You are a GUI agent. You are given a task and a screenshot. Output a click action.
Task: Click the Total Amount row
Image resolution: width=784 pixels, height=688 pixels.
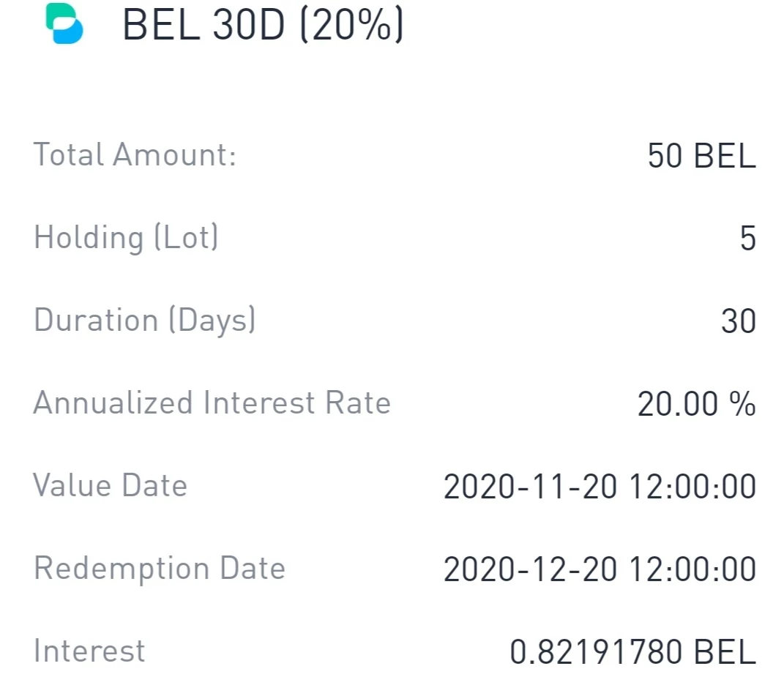coord(395,155)
